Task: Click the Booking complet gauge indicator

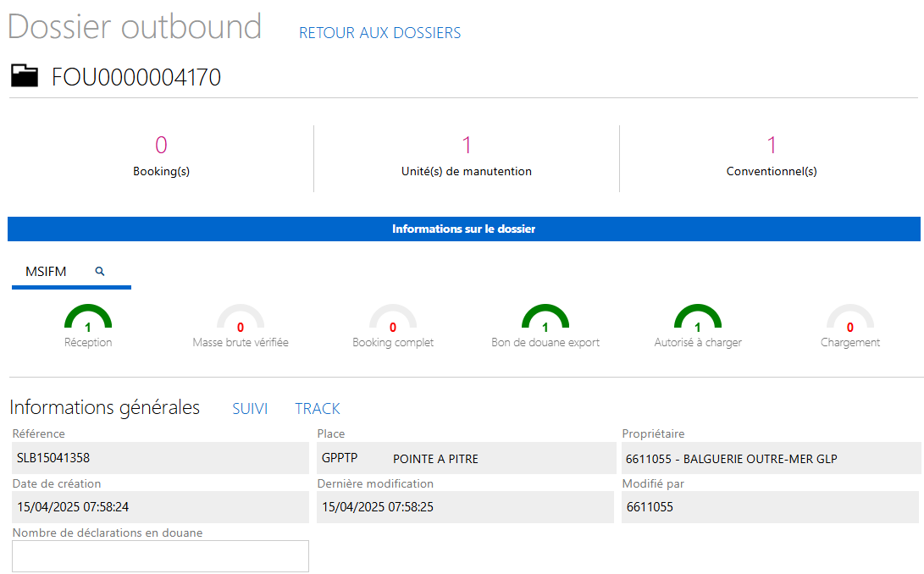Action: click(393, 319)
